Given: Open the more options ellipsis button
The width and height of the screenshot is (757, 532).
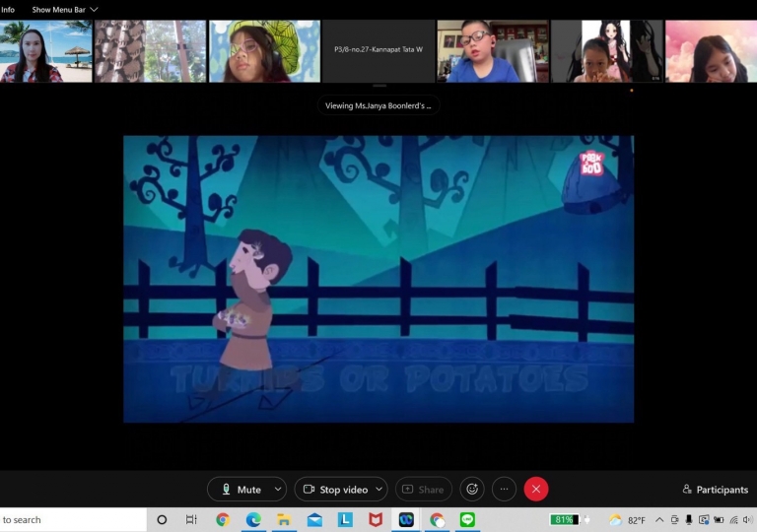Looking at the screenshot, I should (504, 489).
